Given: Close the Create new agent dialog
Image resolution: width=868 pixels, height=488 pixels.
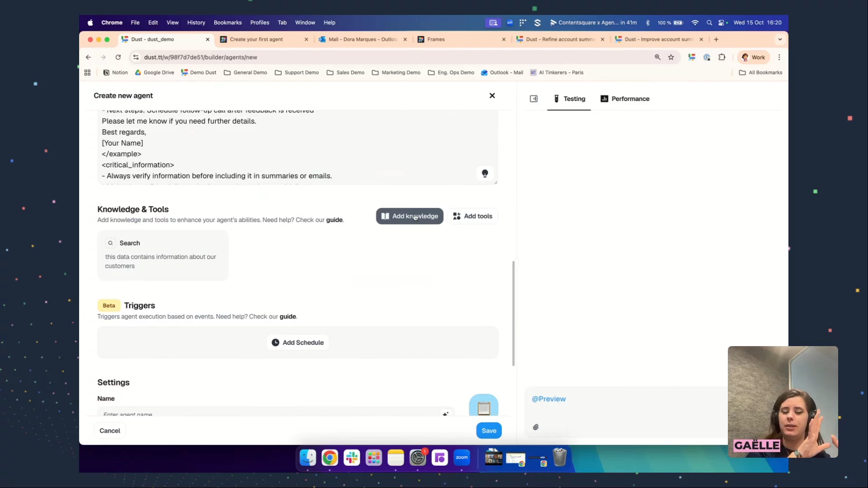Looking at the screenshot, I should (x=492, y=96).
